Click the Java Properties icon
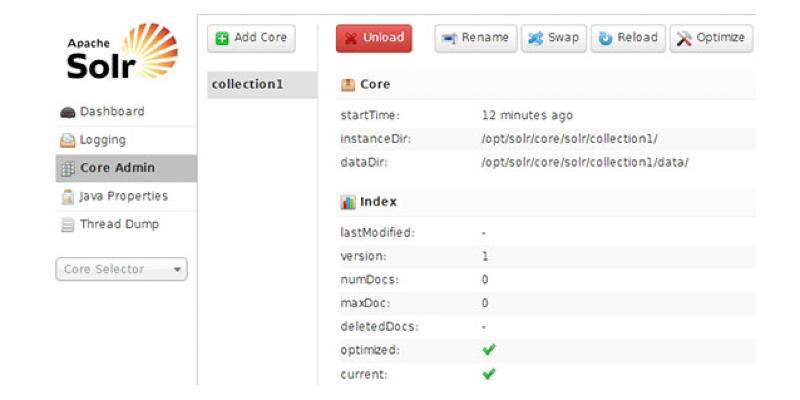Image resolution: width=800 pixels, height=400 pixels. click(x=69, y=196)
